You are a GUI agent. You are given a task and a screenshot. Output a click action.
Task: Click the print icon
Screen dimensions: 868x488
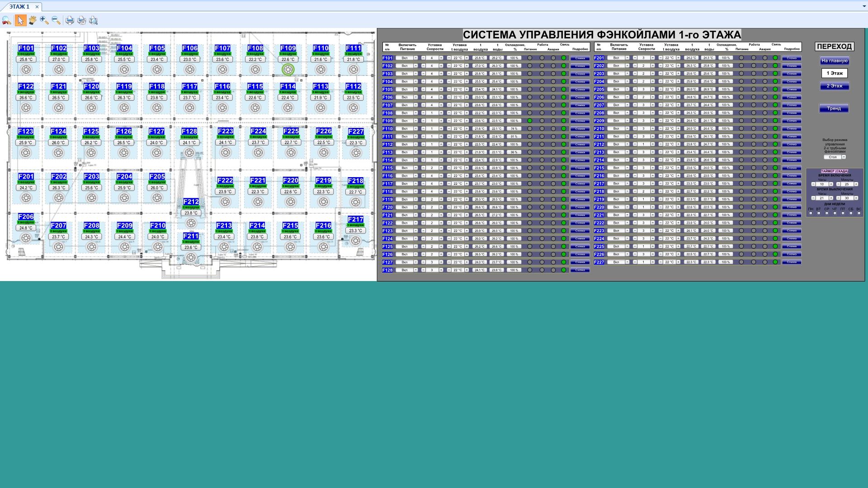click(70, 20)
